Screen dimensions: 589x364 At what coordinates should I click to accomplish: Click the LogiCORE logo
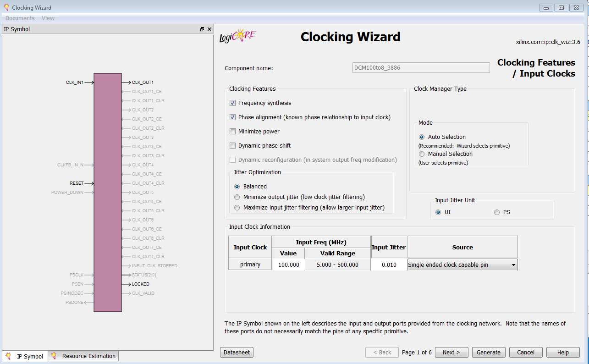(x=237, y=37)
